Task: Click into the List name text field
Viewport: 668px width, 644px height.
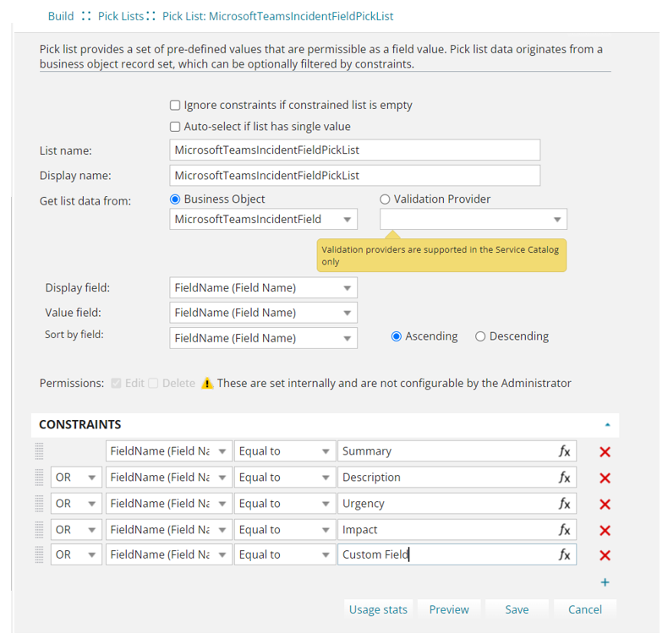Action: pyautogui.click(x=354, y=150)
